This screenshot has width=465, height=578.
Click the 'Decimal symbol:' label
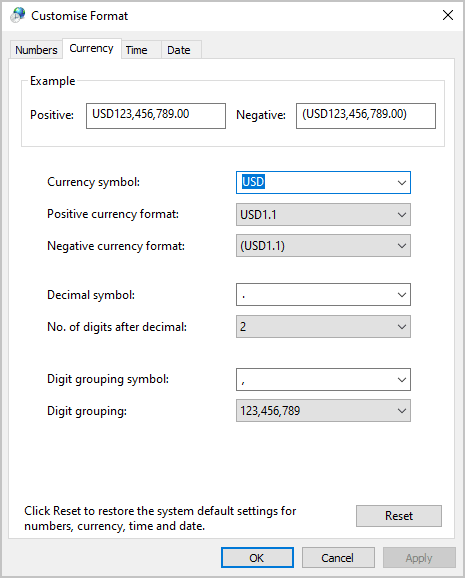[91, 295]
